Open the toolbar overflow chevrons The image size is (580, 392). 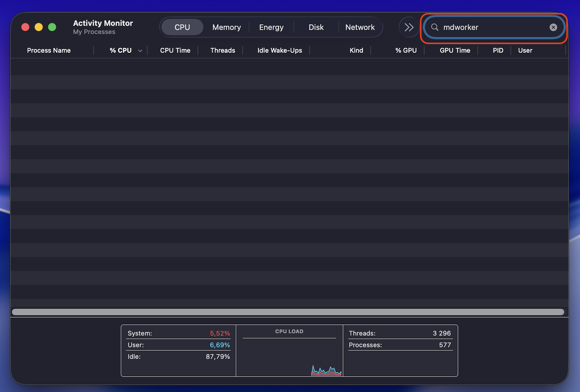(x=409, y=27)
